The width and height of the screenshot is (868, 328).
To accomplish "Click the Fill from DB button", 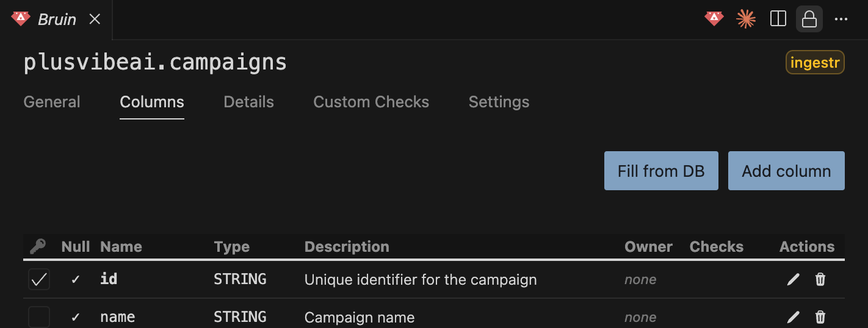I will point(661,171).
